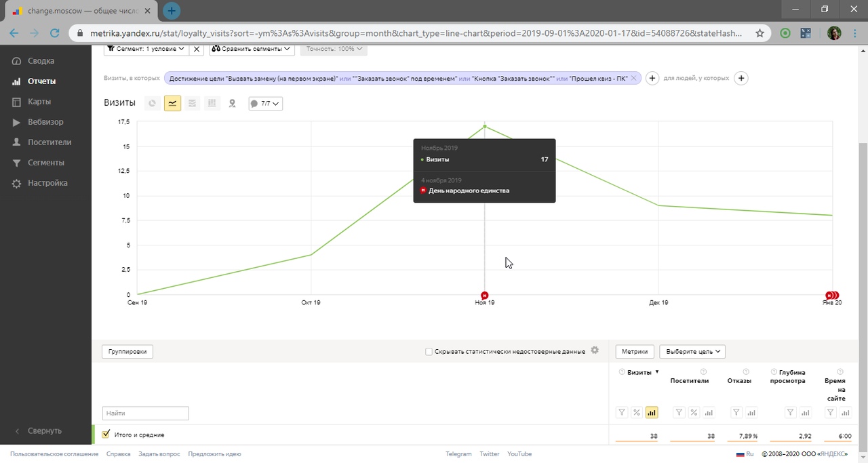This screenshot has height=463, width=868.
Task: Switch chart to pie chart
Action: (153, 103)
